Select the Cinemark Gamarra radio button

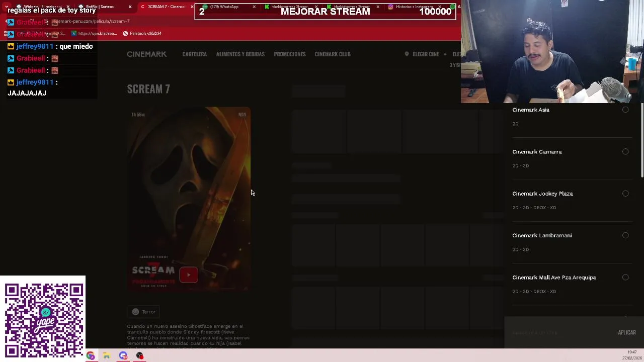[625, 151]
